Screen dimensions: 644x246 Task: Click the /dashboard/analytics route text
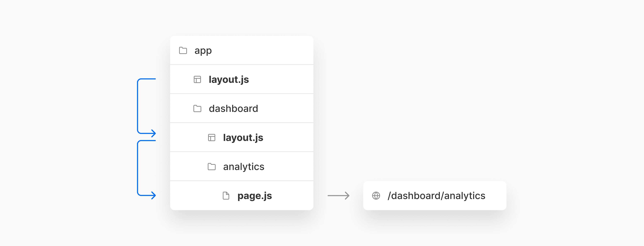pos(436,195)
